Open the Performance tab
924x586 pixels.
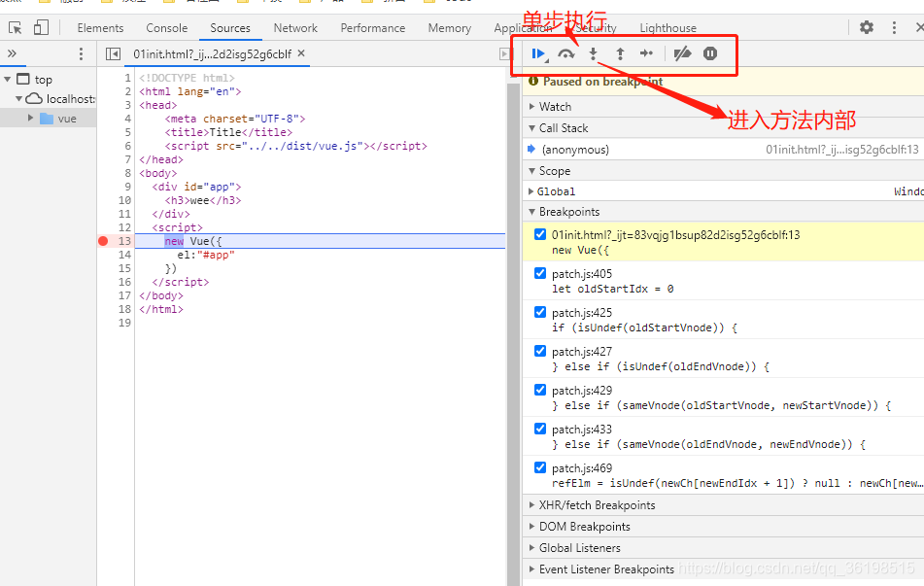point(372,28)
